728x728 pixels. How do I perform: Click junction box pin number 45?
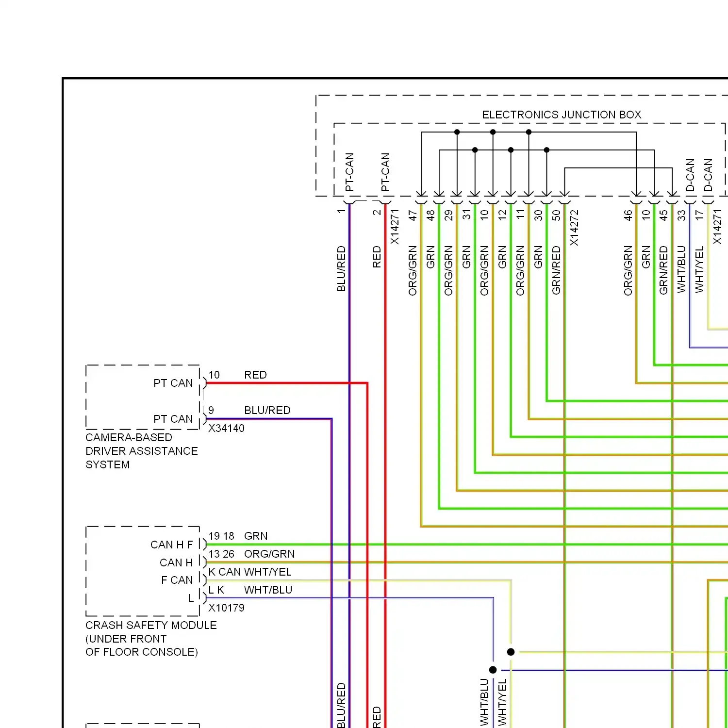click(664, 215)
